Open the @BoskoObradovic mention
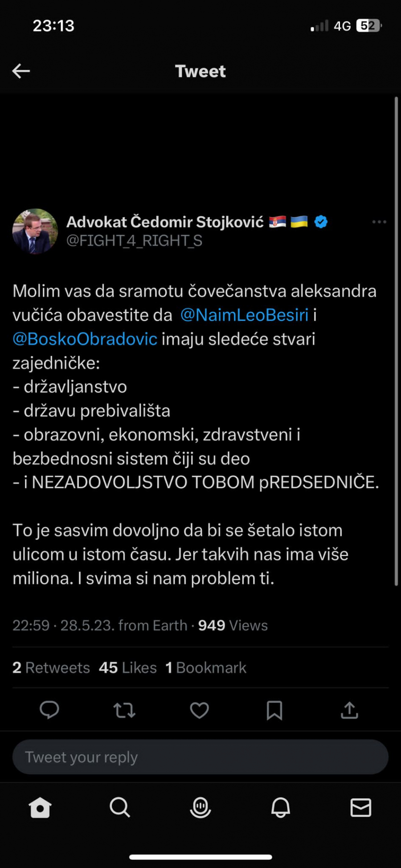The height and width of the screenshot is (868, 401). pos(85,339)
